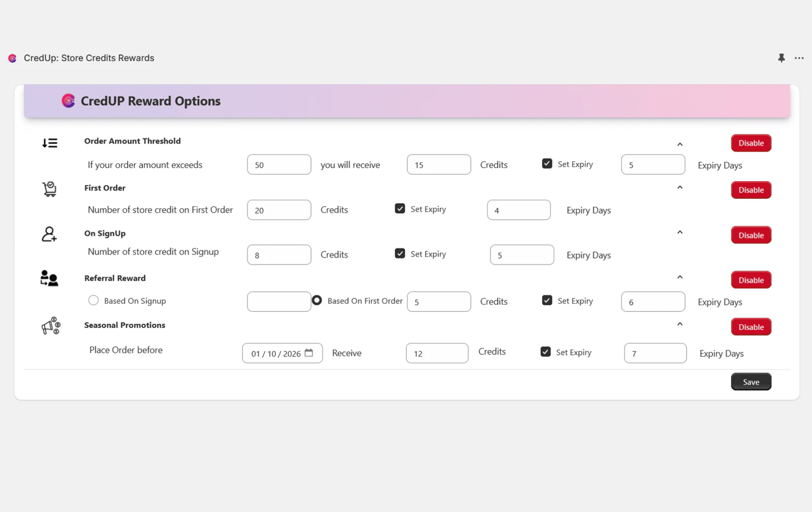Open the more options ellipsis menu

(x=799, y=58)
